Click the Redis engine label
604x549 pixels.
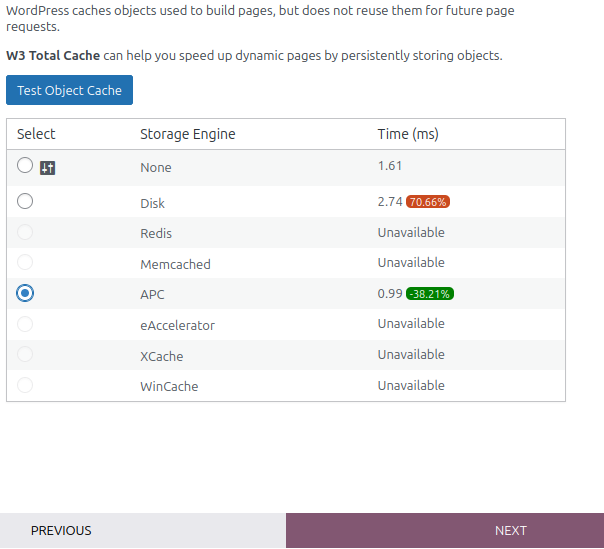click(156, 233)
